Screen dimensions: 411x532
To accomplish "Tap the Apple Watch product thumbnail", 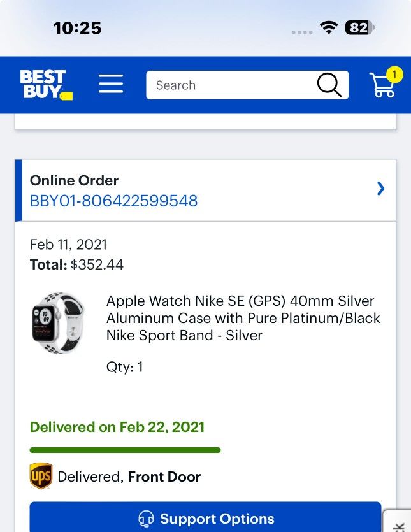I will (57, 323).
